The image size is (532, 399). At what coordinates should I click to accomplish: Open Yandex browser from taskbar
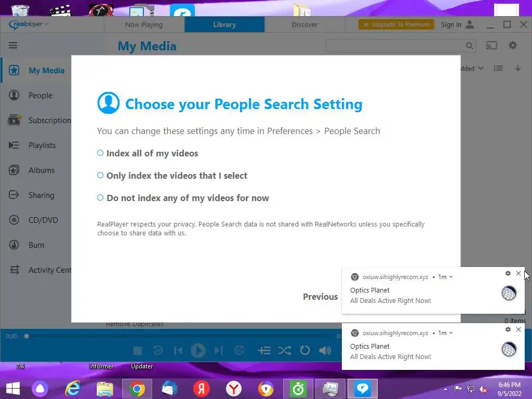click(x=234, y=389)
